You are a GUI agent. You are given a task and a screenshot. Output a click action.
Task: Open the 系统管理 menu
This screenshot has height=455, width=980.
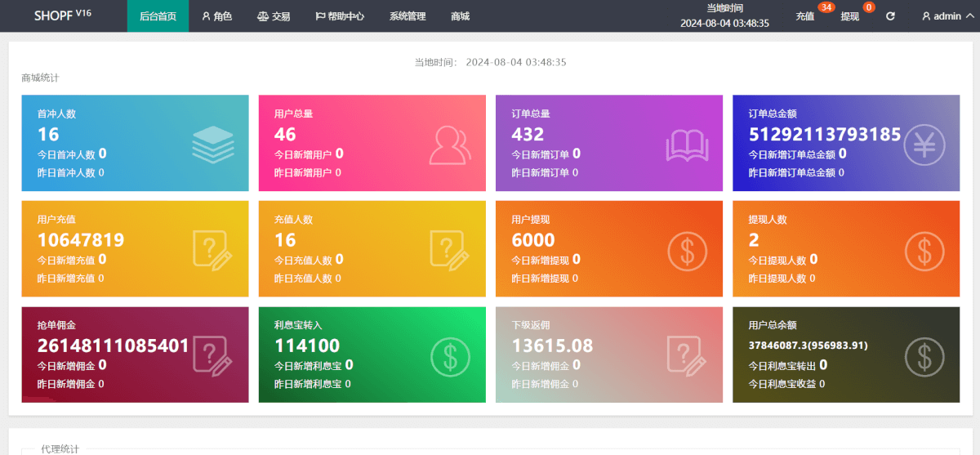coord(408,16)
